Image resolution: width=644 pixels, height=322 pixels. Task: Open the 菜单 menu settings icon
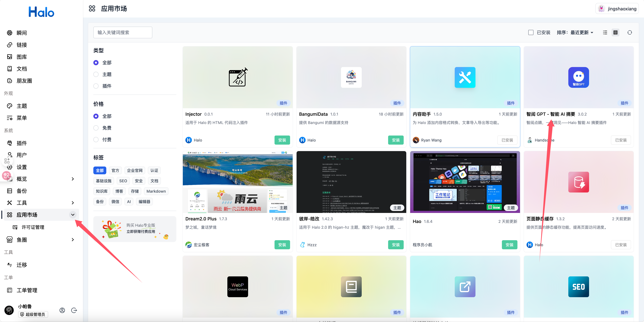point(10,118)
